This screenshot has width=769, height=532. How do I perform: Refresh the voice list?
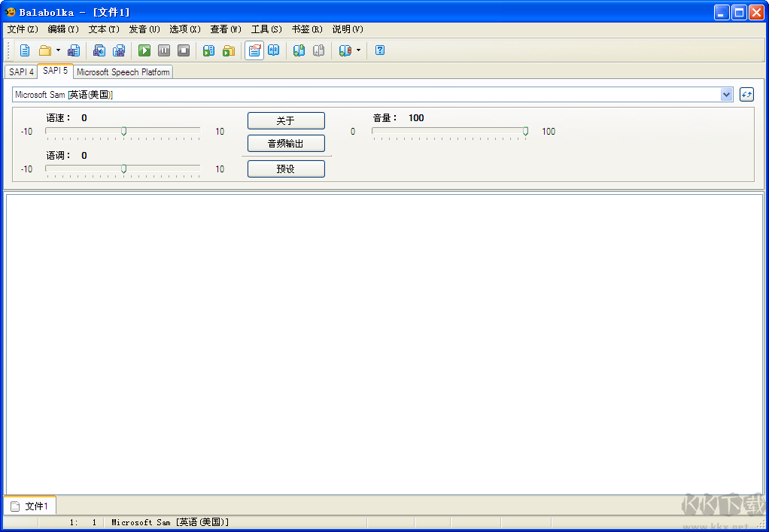(x=746, y=94)
